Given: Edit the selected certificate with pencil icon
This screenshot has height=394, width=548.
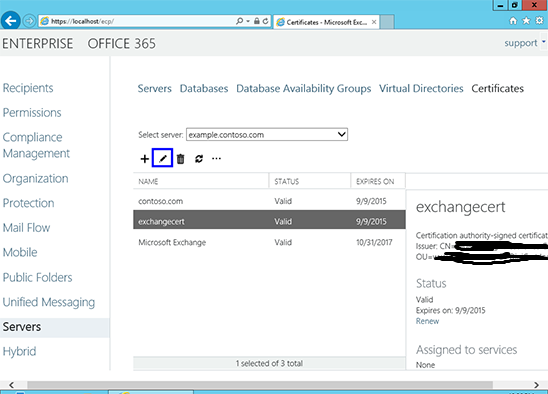Looking at the screenshot, I should 163,159.
